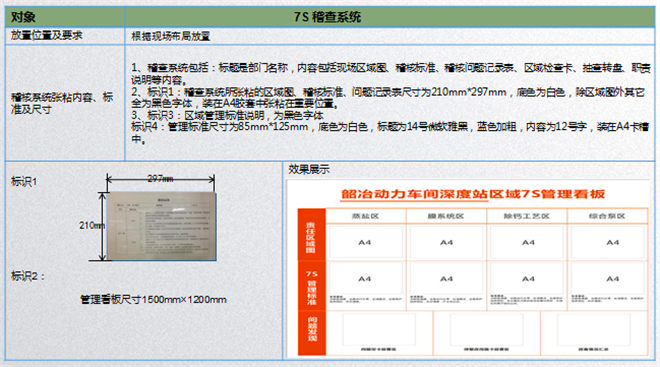Select the label "稽核系统张粘内容、标准及尺寸"
The height and width of the screenshot is (367, 660).
pyautogui.click(x=62, y=103)
